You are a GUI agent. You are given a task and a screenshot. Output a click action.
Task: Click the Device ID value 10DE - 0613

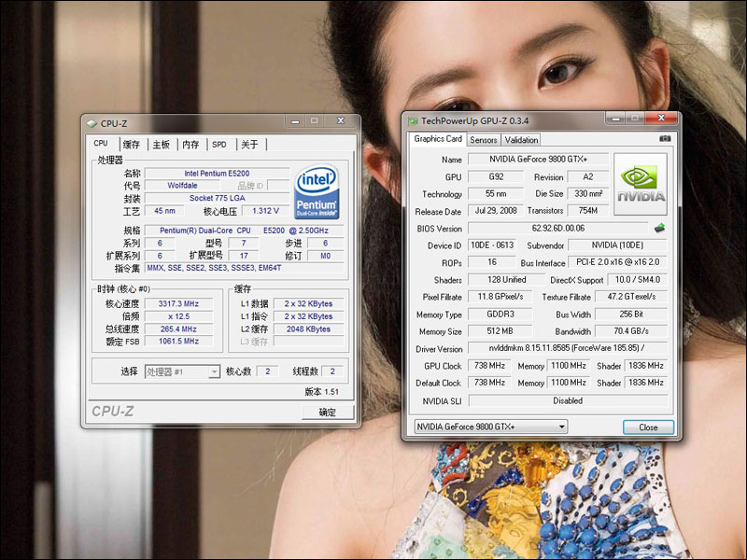click(x=492, y=245)
